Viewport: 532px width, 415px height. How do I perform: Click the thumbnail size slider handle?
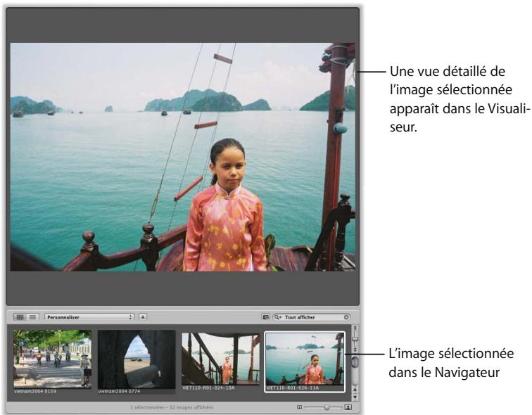(327, 407)
